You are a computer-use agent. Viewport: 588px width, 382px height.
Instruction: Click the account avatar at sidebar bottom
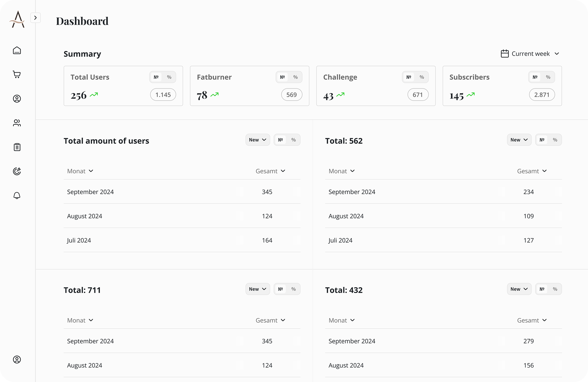[x=17, y=359]
